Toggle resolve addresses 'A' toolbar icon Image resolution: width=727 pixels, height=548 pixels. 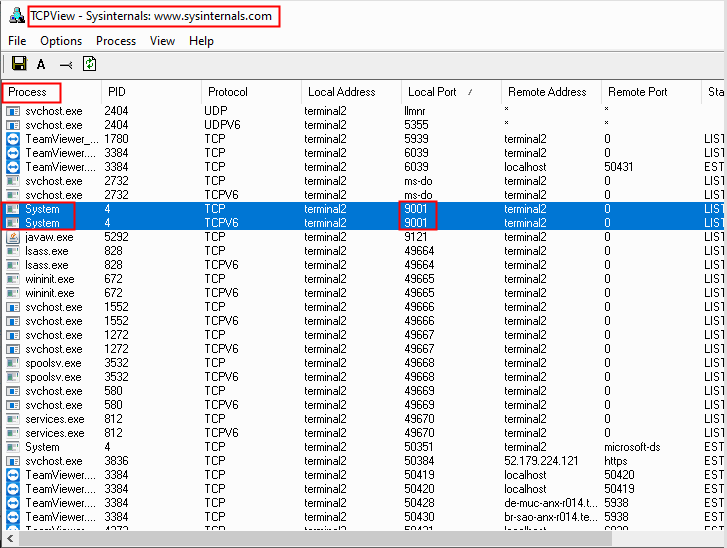[41, 64]
